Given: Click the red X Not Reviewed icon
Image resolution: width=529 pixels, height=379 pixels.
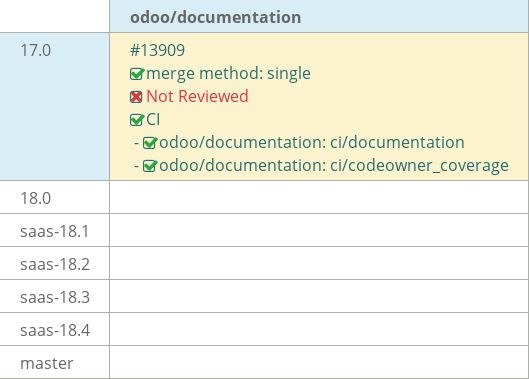Looking at the screenshot, I should click(136, 97).
